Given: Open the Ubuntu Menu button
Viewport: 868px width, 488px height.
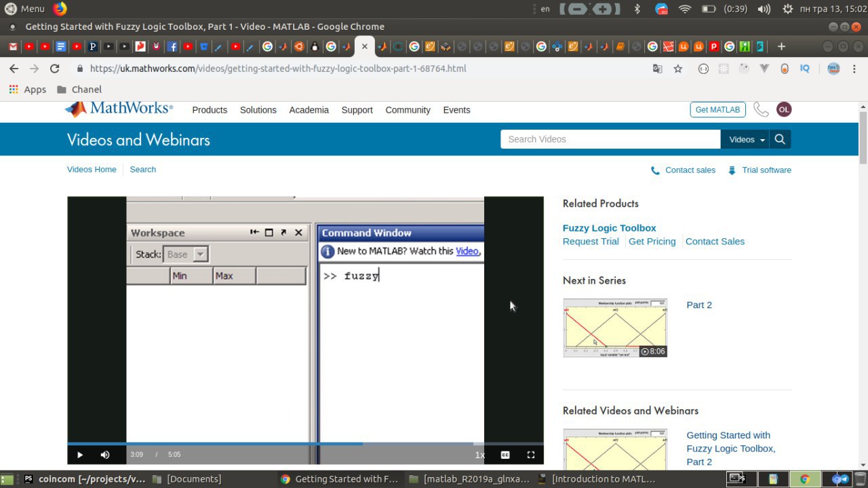Looking at the screenshot, I should [24, 9].
